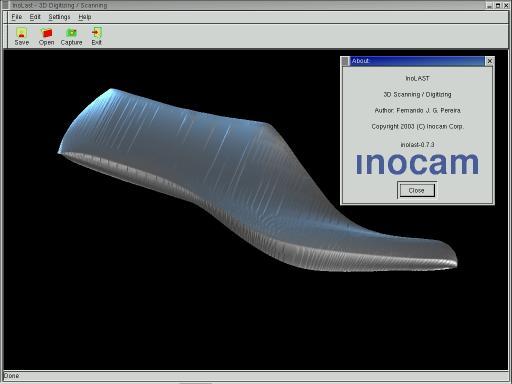Screen dimensions: 512x384
Task: Click the inocam logo in About dialog
Action: click(417, 163)
